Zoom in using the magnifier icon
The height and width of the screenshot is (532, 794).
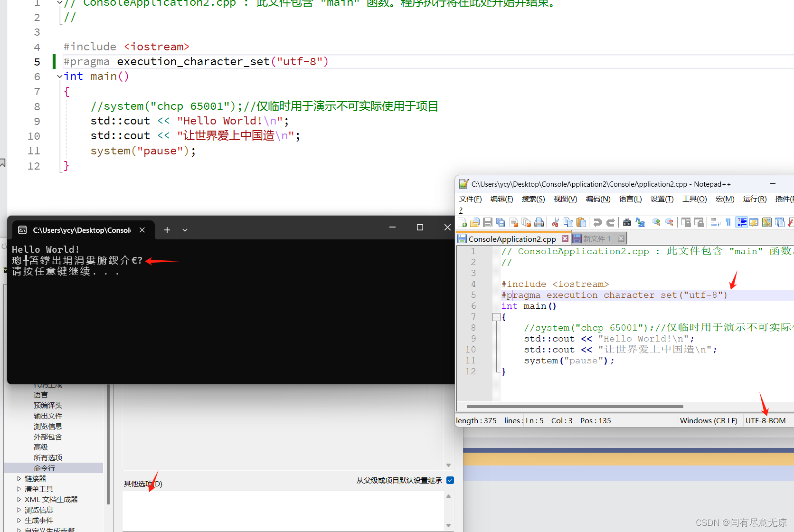656,222
